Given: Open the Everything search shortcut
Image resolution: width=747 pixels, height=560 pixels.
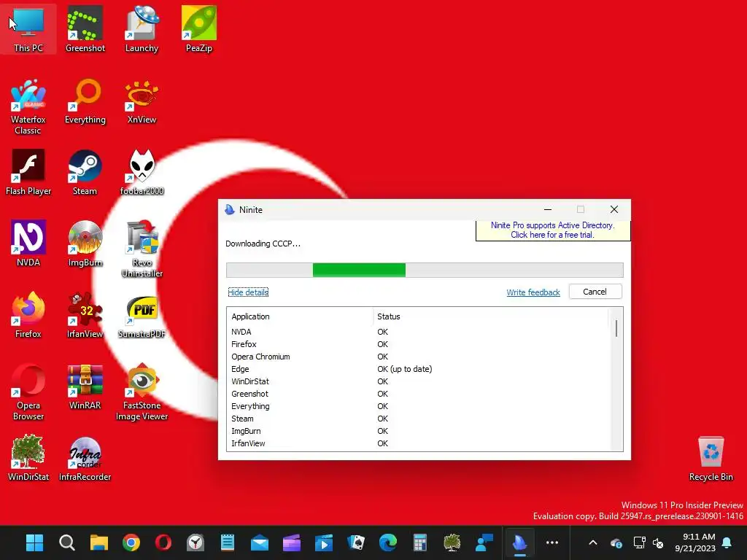Looking at the screenshot, I should coord(85,101).
